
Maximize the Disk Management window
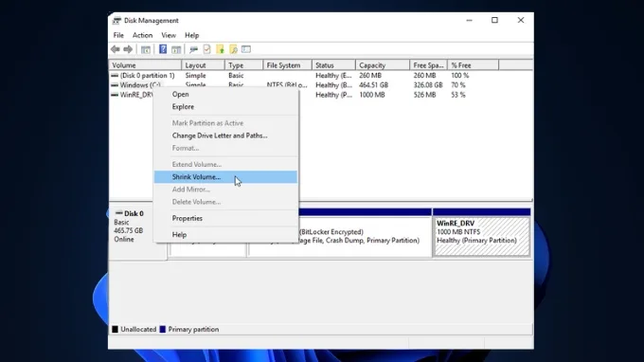(x=494, y=20)
